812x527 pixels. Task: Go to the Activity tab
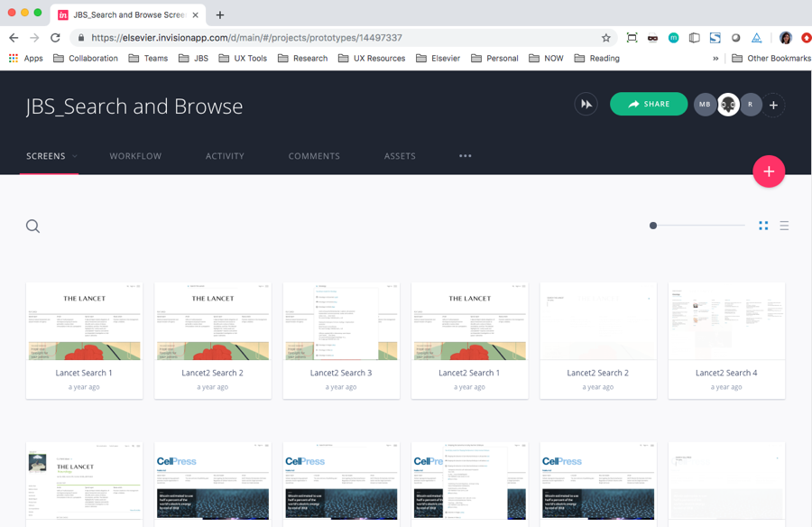(x=225, y=156)
